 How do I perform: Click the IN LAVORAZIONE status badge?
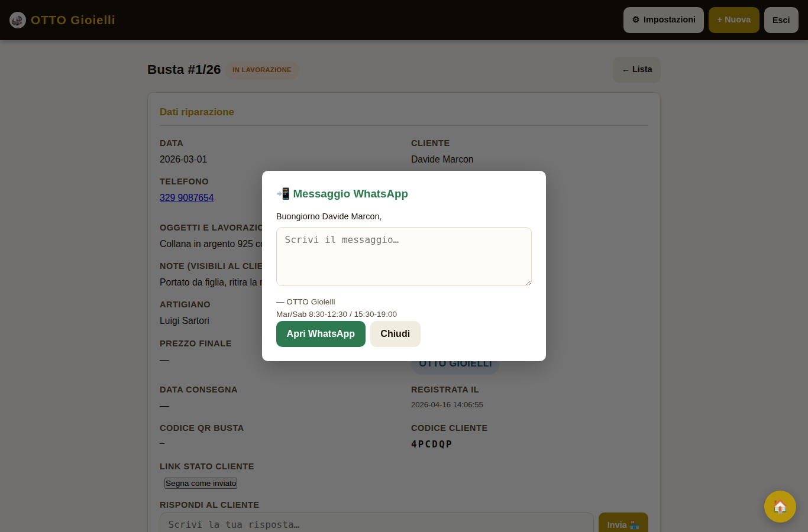pyautogui.click(x=262, y=70)
